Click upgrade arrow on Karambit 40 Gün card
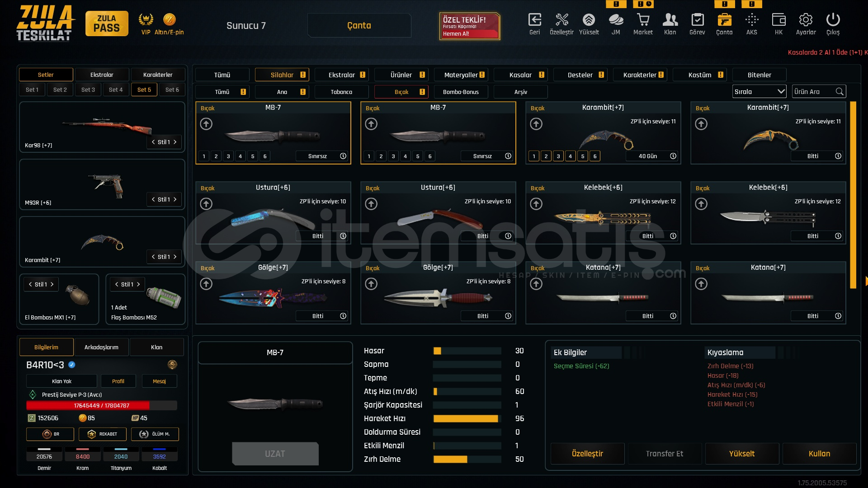The width and height of the screenshot is (868, 488). pos(536,124)
